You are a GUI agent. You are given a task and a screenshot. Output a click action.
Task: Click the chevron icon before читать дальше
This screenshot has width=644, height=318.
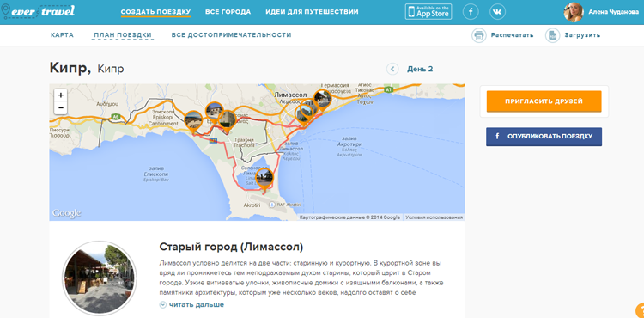162,305
